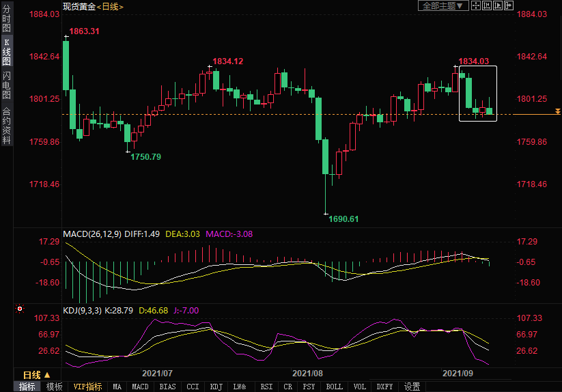Toggle the RSI indicator

click(x=266, y=387)
